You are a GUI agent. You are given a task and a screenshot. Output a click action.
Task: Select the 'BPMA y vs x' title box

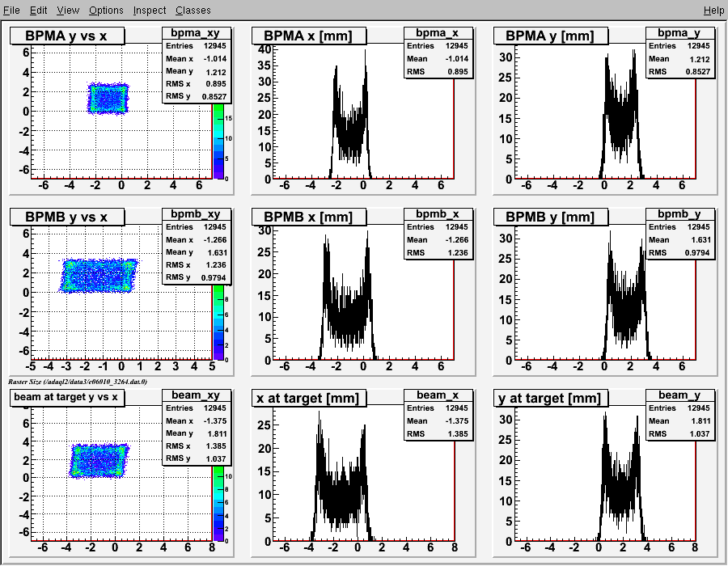coord(67,36)
